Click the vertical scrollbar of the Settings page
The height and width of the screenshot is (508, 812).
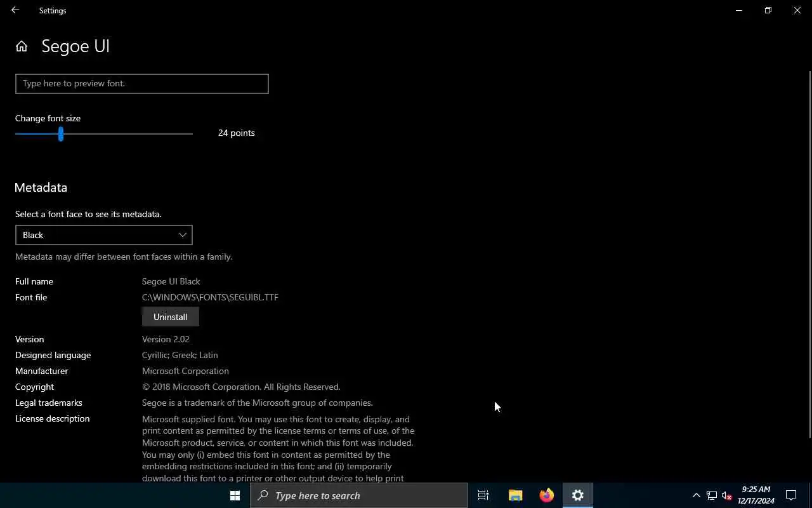tap(809, 254)
